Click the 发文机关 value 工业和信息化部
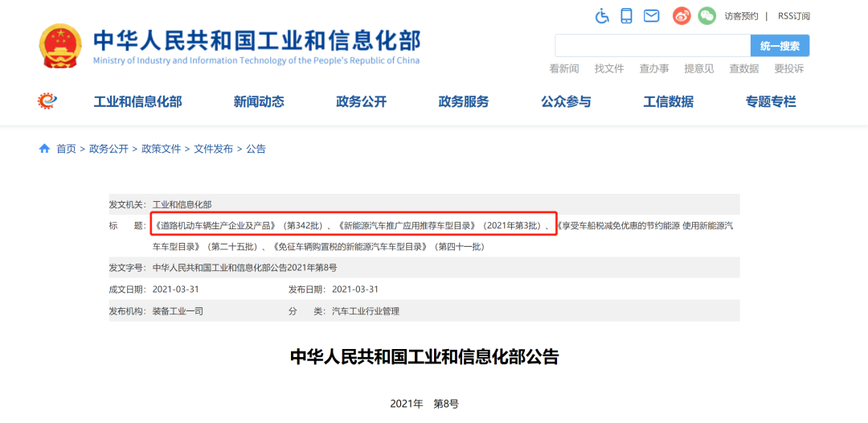Image resolution: width=868 pixels, height=423 pixels. coord(182,205)
